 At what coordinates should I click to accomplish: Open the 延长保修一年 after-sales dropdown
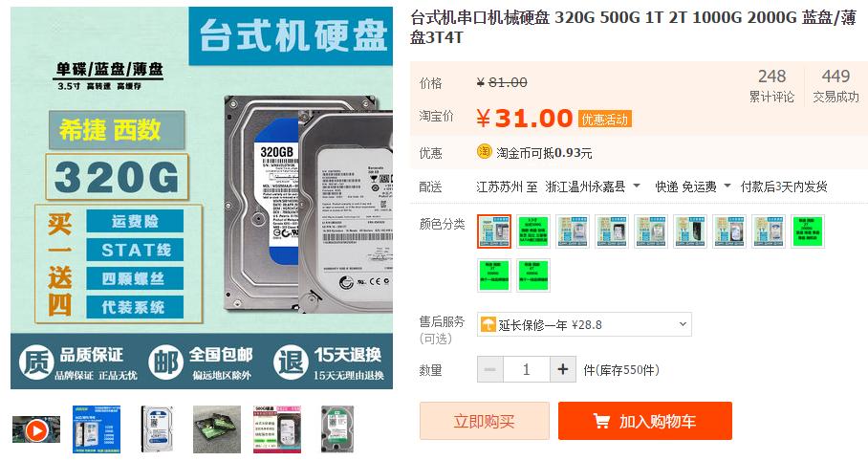(584, 324)
